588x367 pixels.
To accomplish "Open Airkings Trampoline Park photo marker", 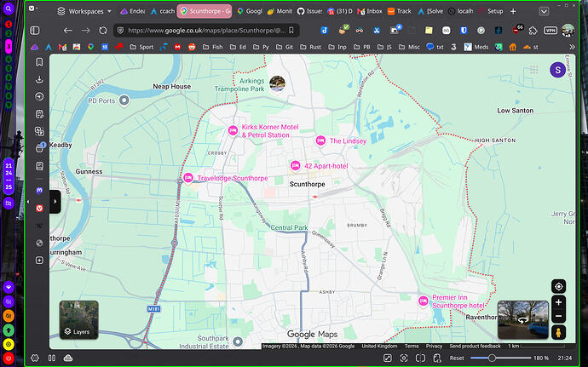I will coord(277,83).
